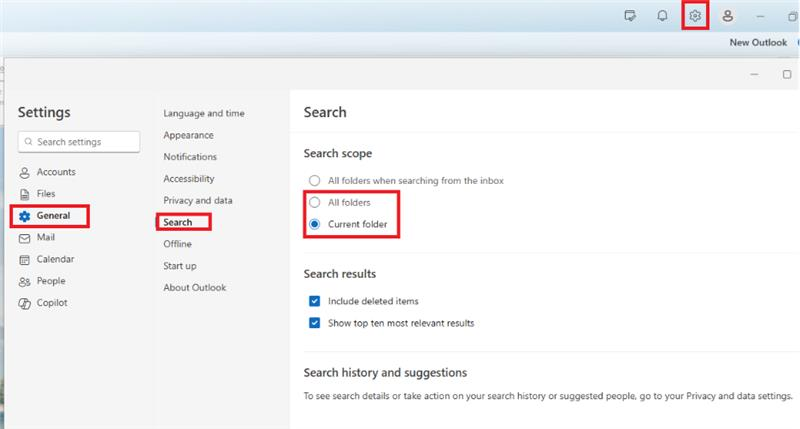Click the Settings title text
Screen dimensions: 800x429
(x=44, y=112)
